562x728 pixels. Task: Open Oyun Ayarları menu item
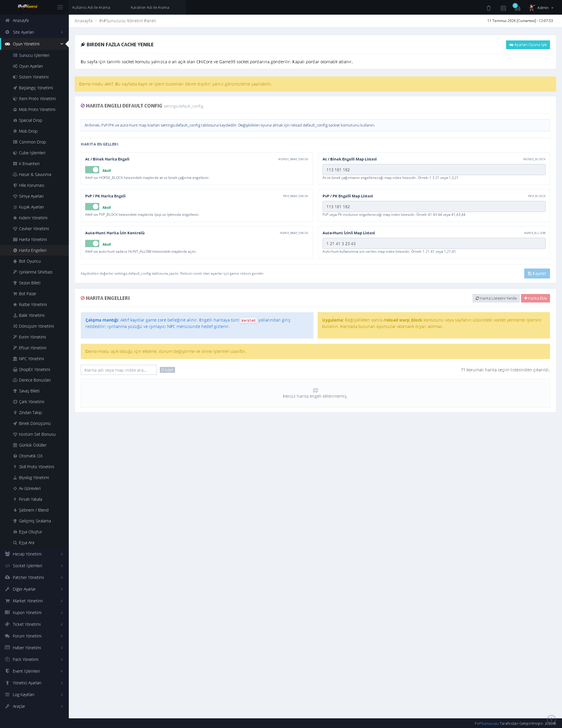[34, 66]
